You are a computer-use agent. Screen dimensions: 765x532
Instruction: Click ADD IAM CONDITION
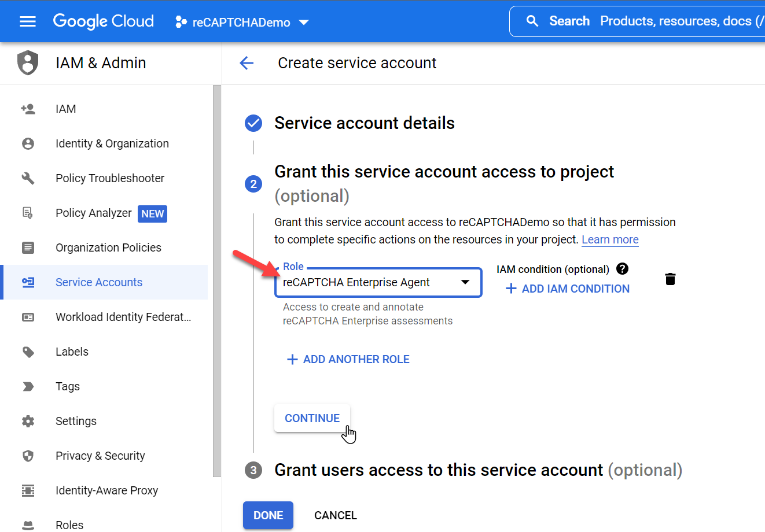[568, 289]
